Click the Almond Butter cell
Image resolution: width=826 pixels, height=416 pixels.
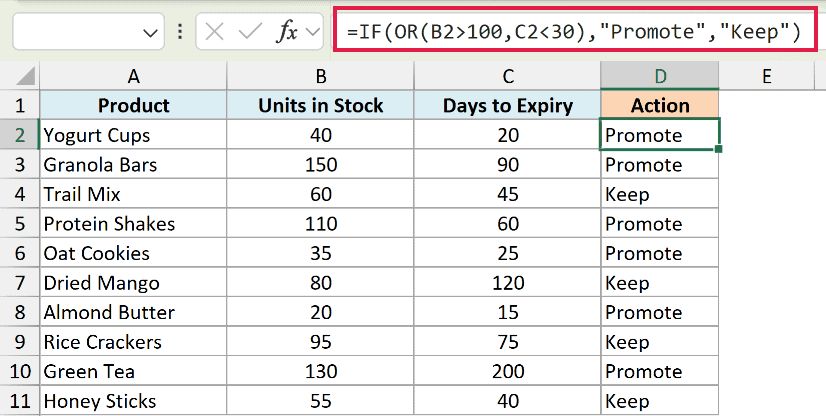tap(133, 312)
